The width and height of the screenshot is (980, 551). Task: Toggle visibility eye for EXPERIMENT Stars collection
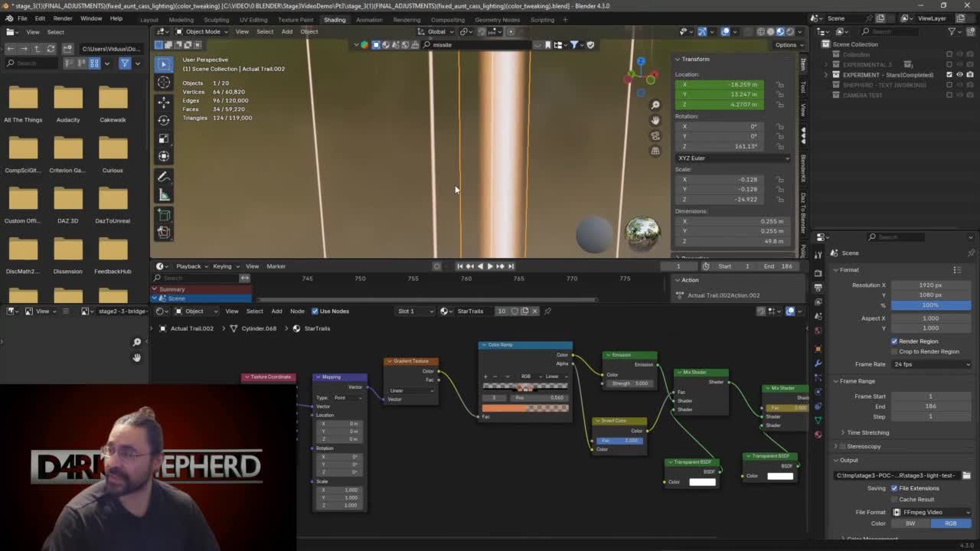click(959, 75)
